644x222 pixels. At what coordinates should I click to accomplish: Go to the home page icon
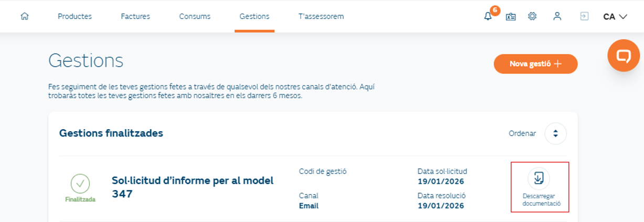tap(24, 16)
